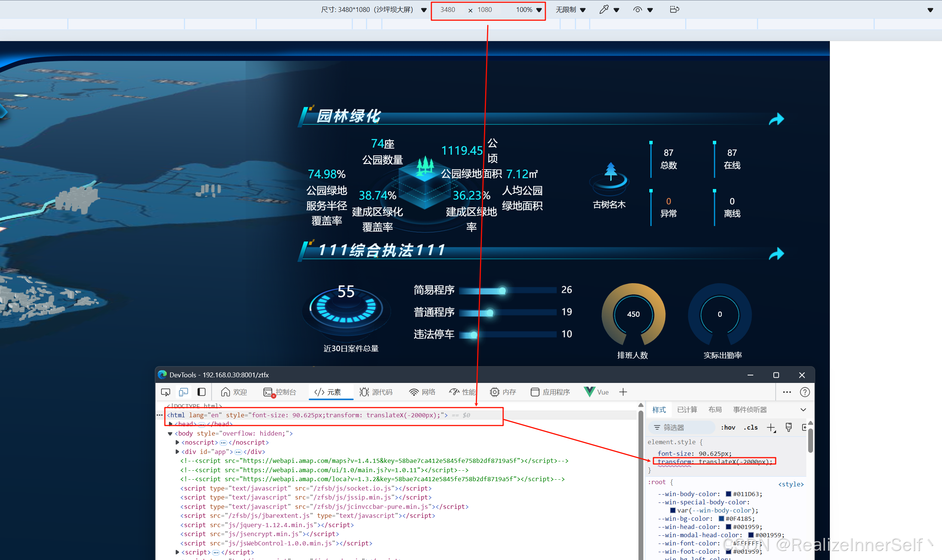Open the DevTools more options ellipsis menu
The width and height of the screenshot is (942, 560).
point(787,392)
